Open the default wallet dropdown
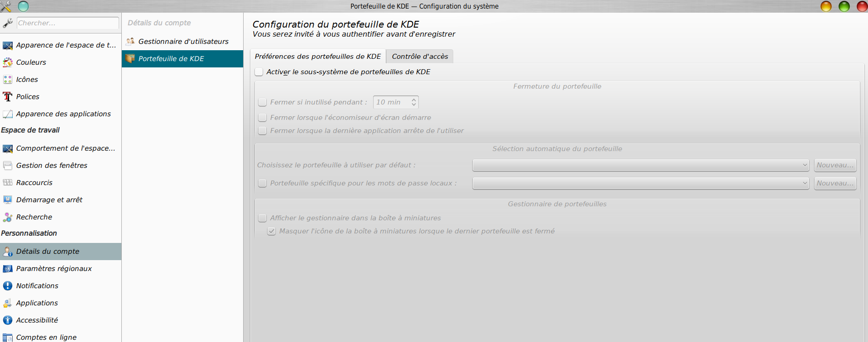Image resolution: width=868 pixels, height=342 pixels. (x=641, y=165)
